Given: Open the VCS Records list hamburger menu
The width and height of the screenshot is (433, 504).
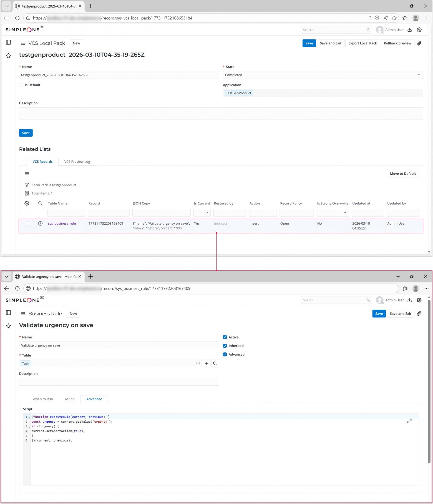Looking at the screenshot, I should pos(27,174).
